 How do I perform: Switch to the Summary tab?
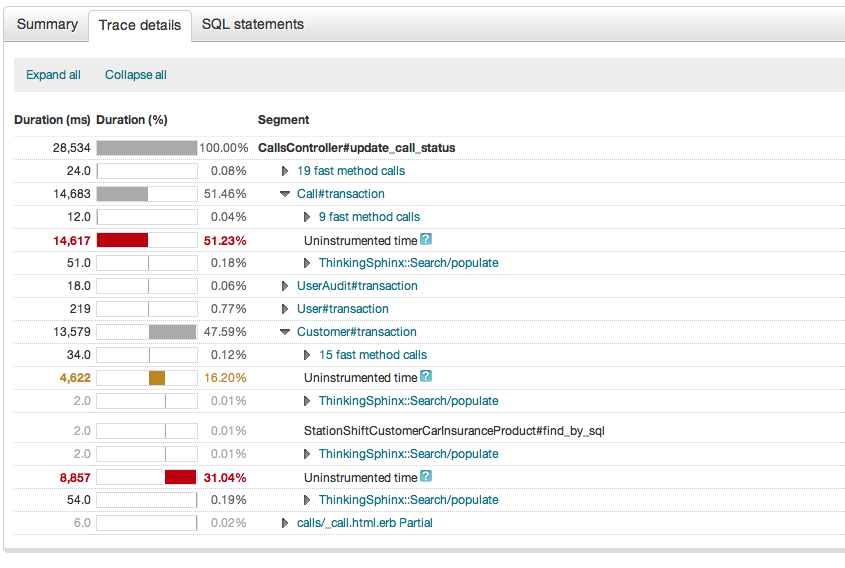tap(47, 24)
